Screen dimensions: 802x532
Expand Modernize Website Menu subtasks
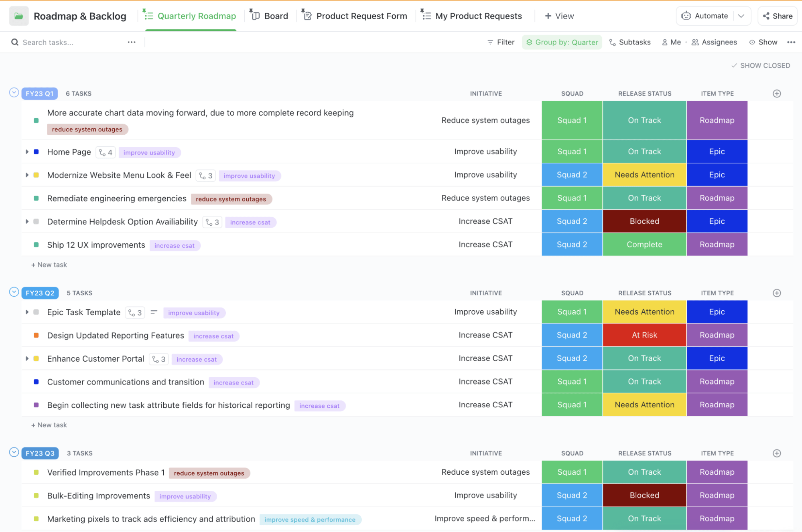coord(27,174)
